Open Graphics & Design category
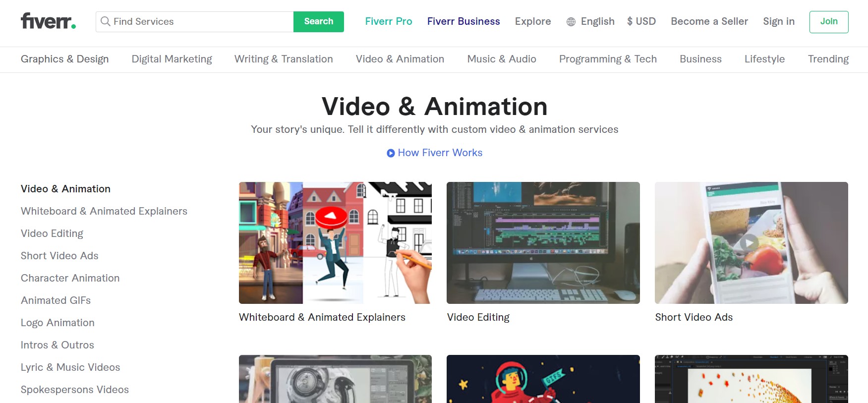868x403 pixels. tap(64, 59)
